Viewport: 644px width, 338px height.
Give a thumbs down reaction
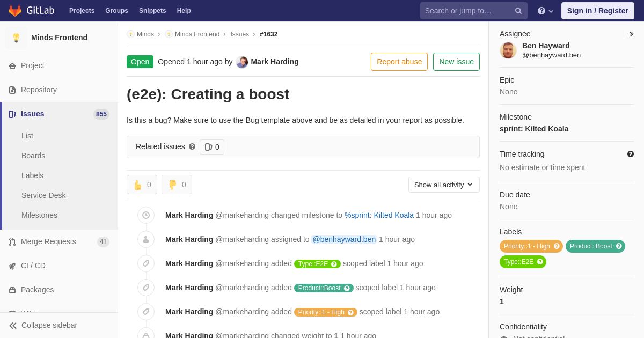(x=177, y=185)
